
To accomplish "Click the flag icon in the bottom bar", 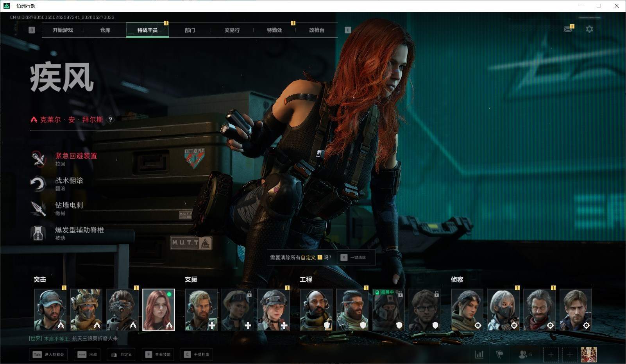I will (499, 354).
